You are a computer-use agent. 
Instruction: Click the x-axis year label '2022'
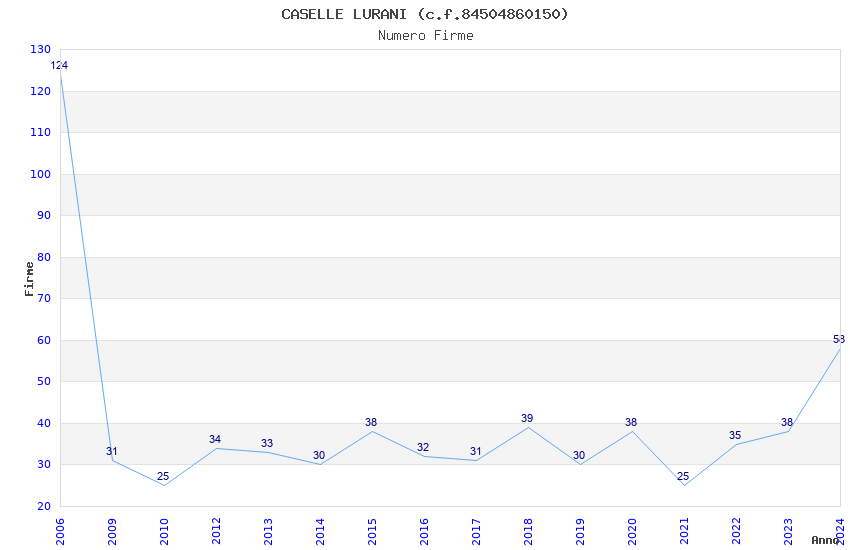pyautogui.click(x=737, y=532)
